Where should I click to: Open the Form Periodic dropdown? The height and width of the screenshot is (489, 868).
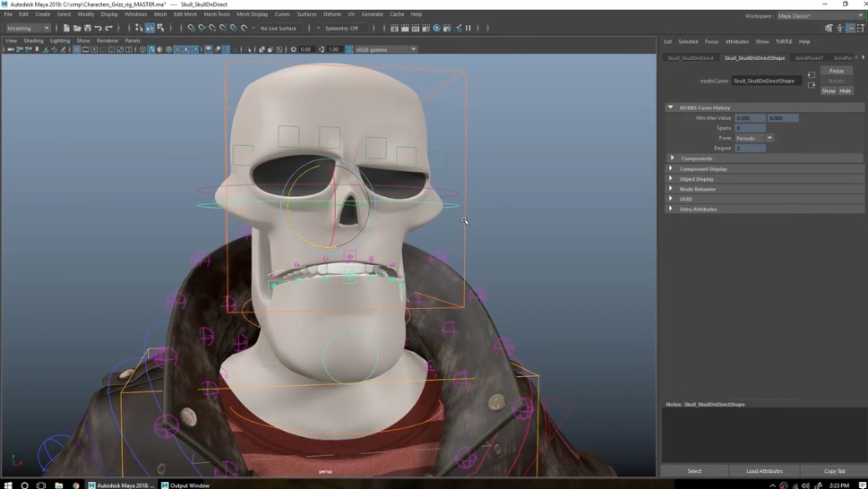tap(754, 138)
